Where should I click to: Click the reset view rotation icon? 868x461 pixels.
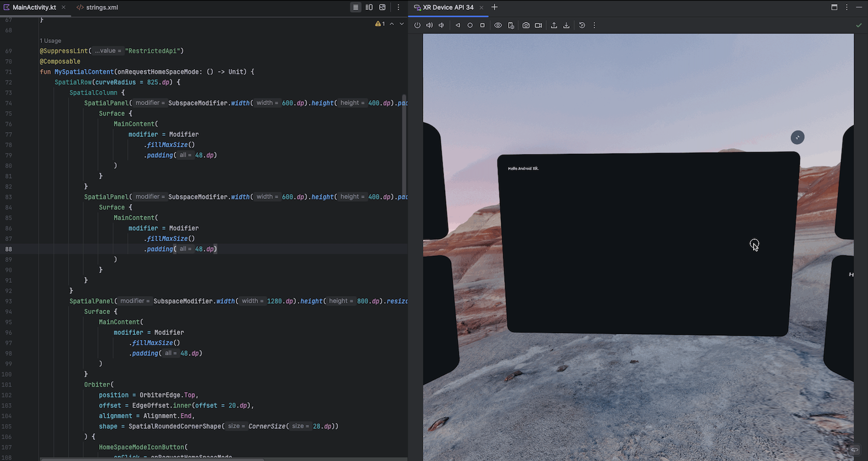tap(582, 25)
